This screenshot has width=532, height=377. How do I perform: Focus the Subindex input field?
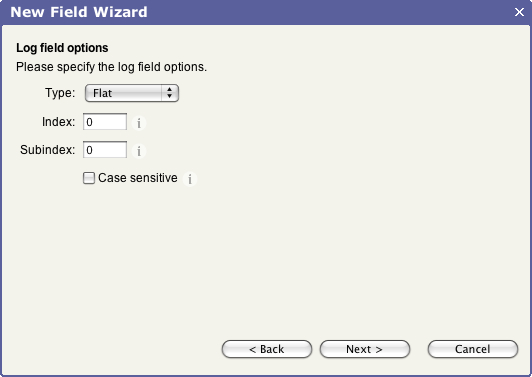[105, 150]
